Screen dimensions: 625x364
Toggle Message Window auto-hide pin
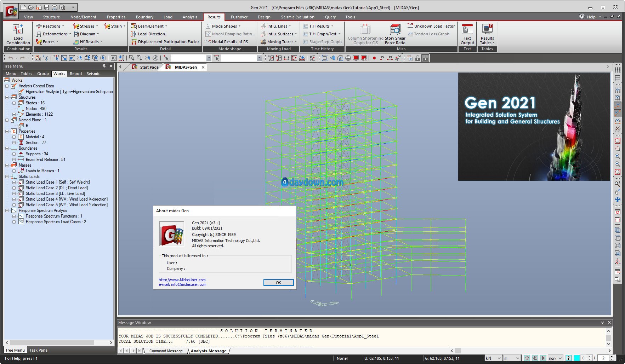602,322
